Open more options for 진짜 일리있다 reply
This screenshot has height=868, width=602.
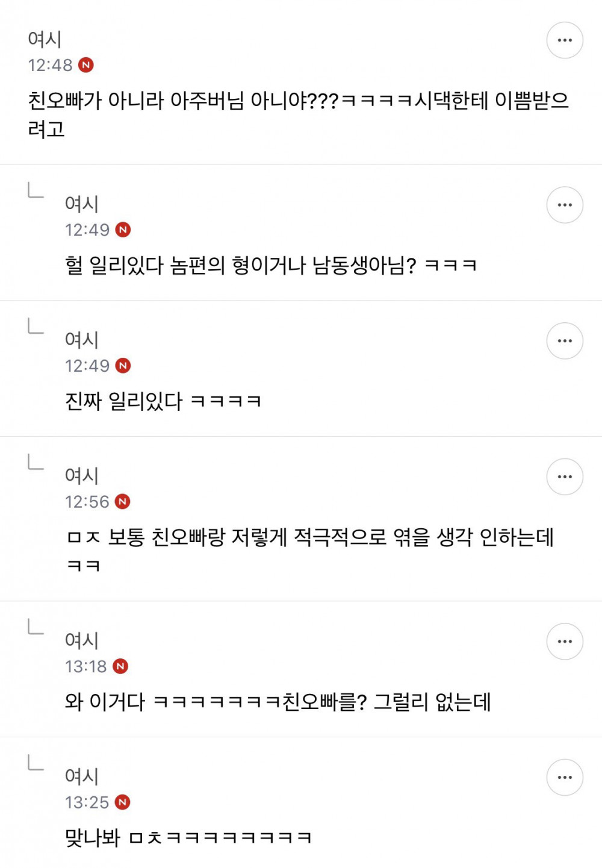pyautogui.click(x=565, y=341)
